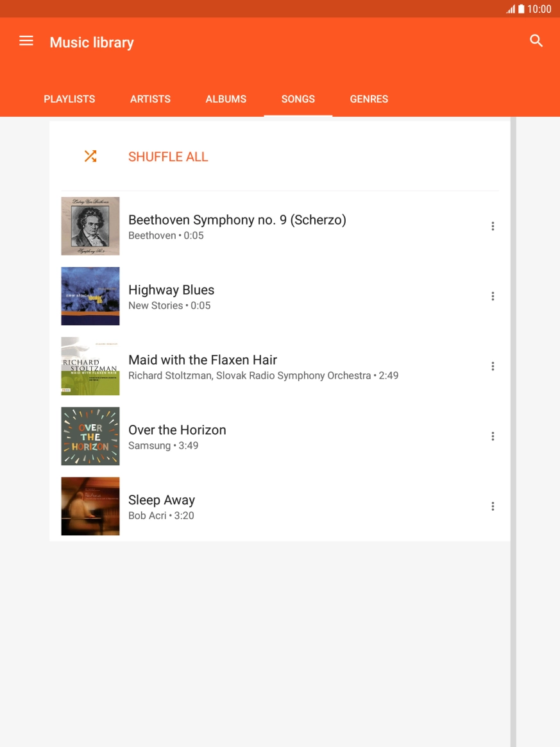Viewport: 560px width, 747px height.
Task: Tap the search icon in Music library
Action: click(536, 40)
